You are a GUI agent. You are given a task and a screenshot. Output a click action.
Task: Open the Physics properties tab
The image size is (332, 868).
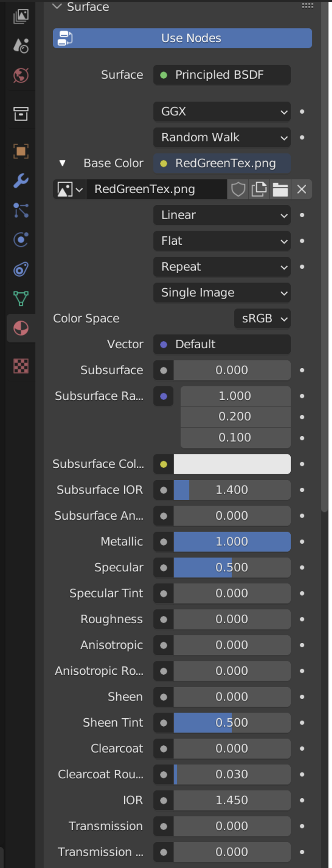click(x=21, y=239)
